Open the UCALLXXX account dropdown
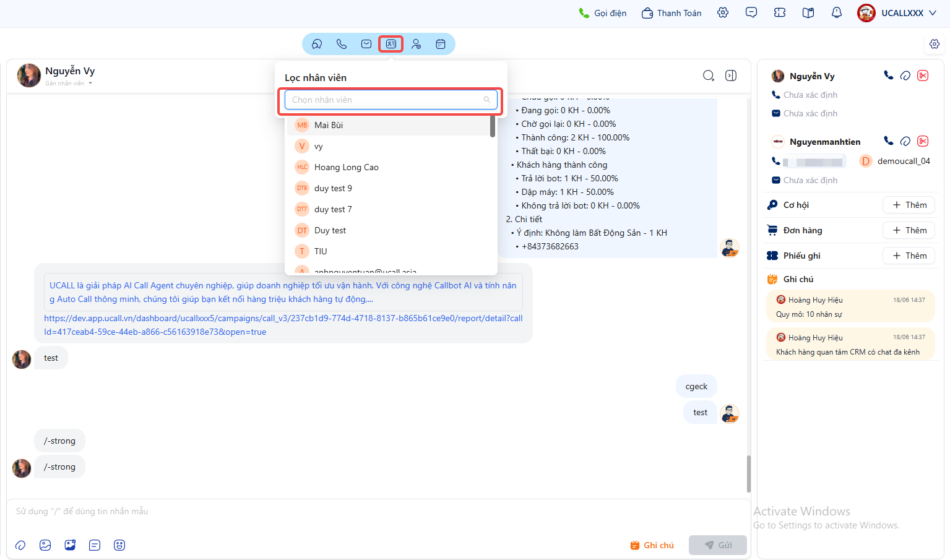Viewport: 950px width, 560px height. (897, 13)
